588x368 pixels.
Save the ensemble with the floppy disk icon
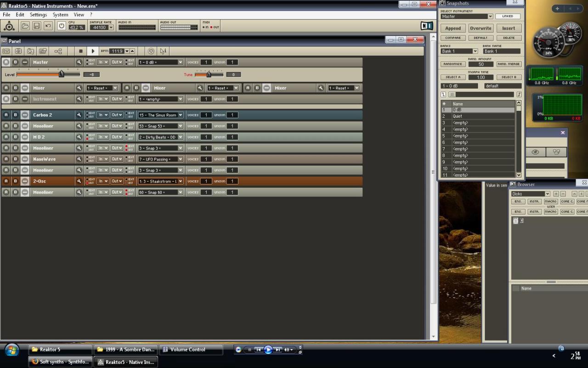37,26
